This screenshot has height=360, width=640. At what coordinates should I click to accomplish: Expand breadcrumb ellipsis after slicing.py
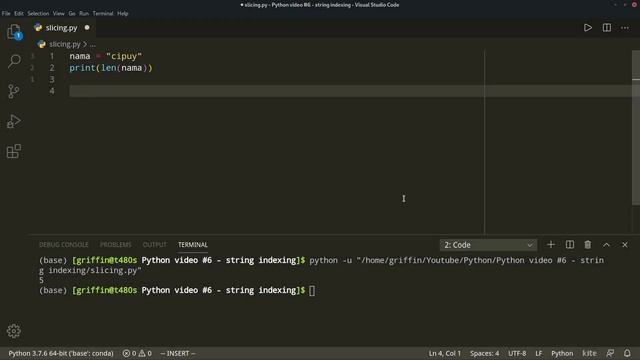tap(93, 44)
